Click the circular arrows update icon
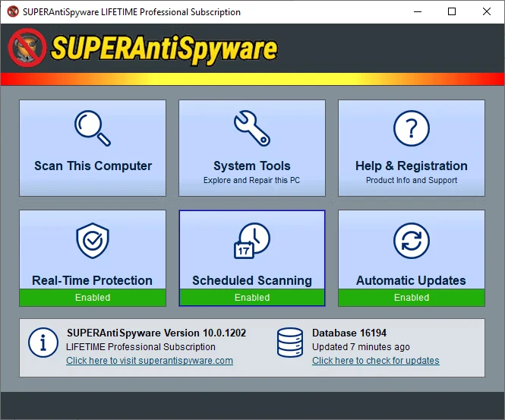Image resolution: width=505 pixels, height=420 pixels. tap(411, 242)
